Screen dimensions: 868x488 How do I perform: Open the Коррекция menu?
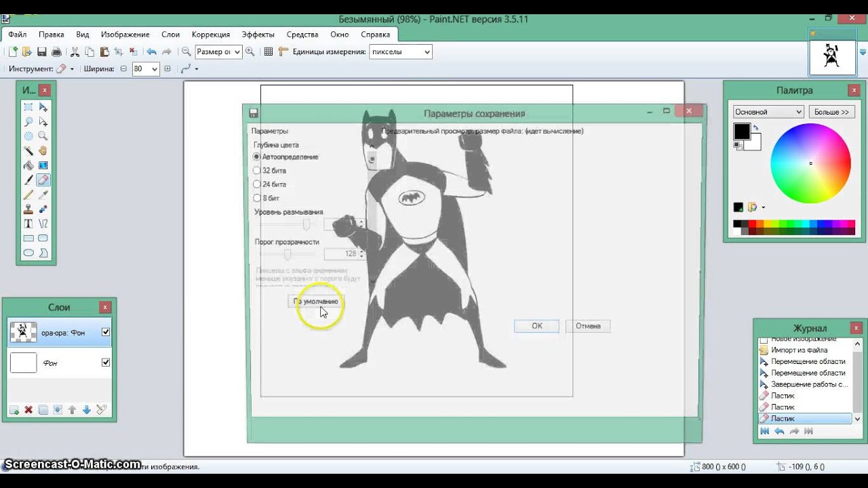click(x=211, y=35)
